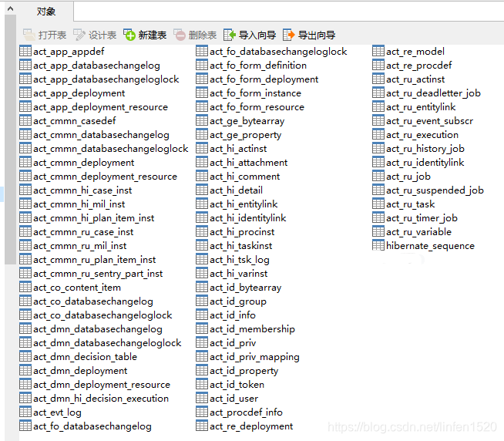Select table icon of act_hi_actinst
The image size is (504, 441).
point(202,148)
